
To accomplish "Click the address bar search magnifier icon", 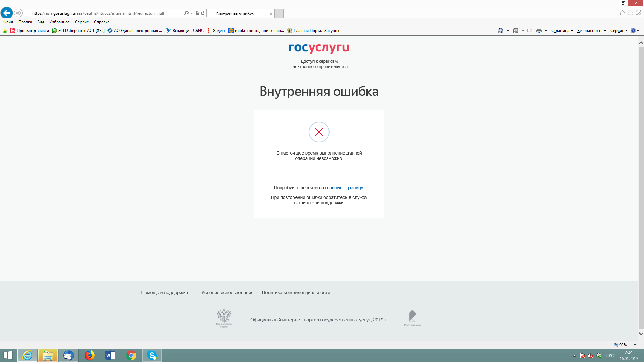I will (x=186, y=13).
